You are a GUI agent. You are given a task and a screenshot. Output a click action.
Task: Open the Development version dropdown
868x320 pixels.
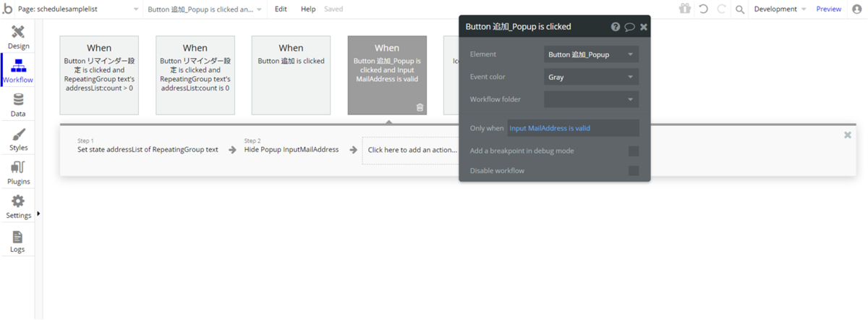pyautogui.click(x=780, y=9)
